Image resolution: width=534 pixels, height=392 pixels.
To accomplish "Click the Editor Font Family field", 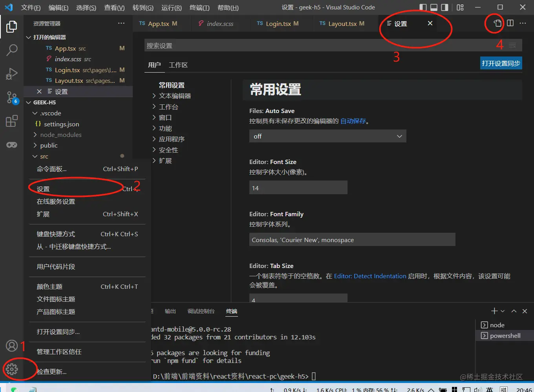I will point(352,239).
